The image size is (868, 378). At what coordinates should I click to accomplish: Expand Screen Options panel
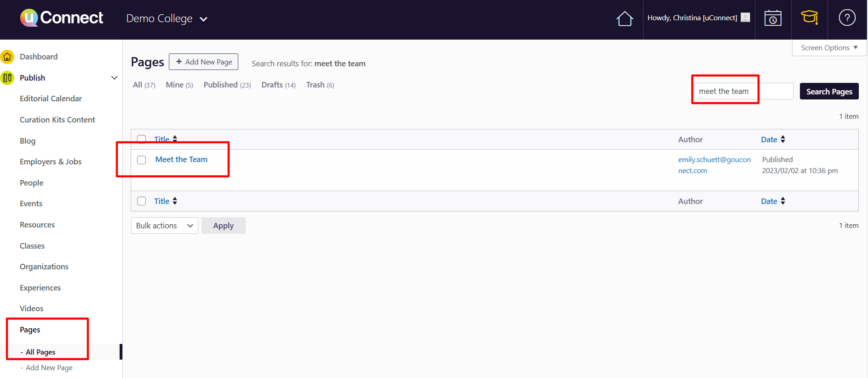click(x=829, y=48)
